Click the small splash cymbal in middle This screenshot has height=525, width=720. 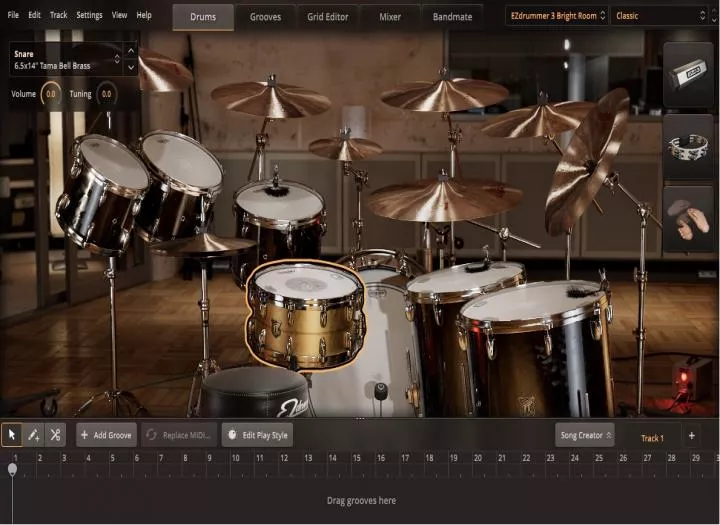point(345,148)
